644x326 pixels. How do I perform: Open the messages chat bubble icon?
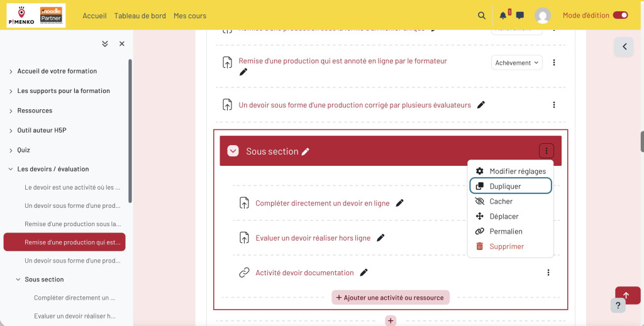pos(519,16)
